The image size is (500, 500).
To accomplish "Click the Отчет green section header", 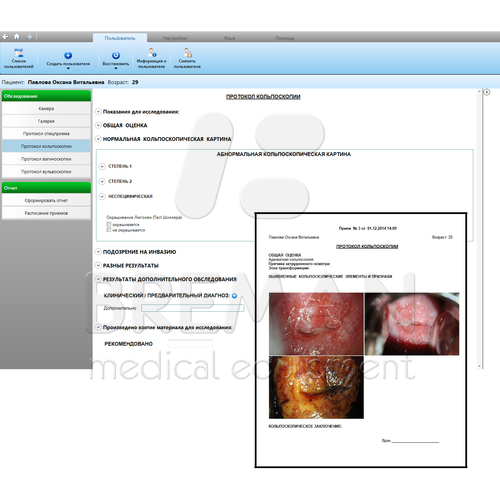I will (46, 188).
